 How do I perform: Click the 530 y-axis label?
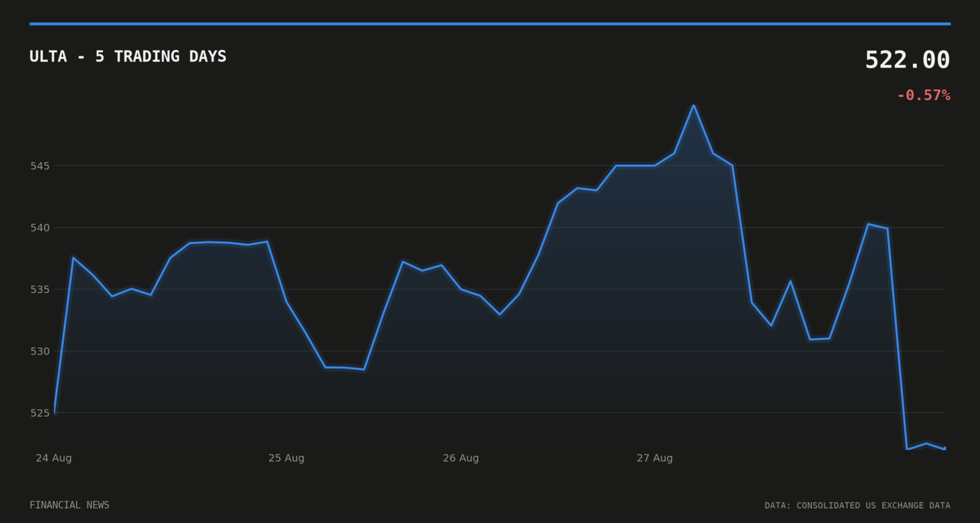(x=40, y=351)
